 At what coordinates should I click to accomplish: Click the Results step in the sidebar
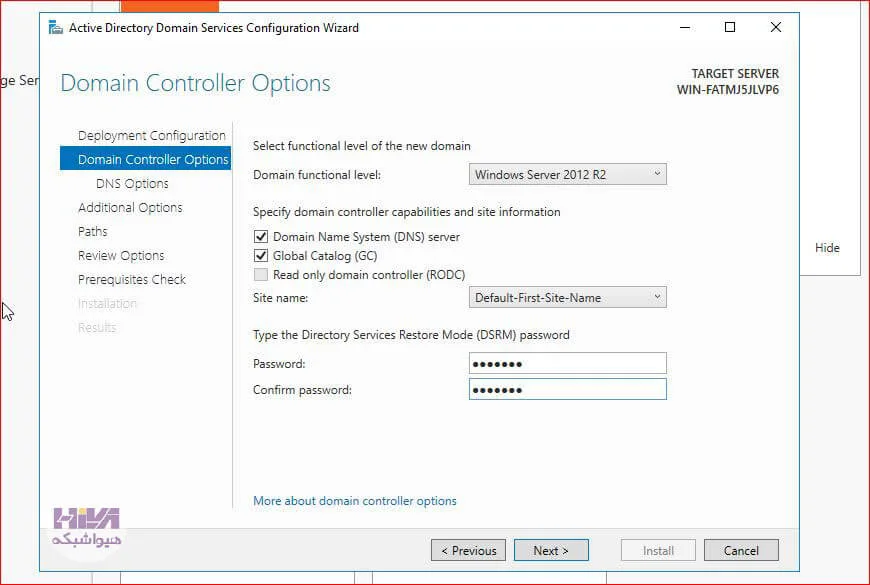(97, 327)
